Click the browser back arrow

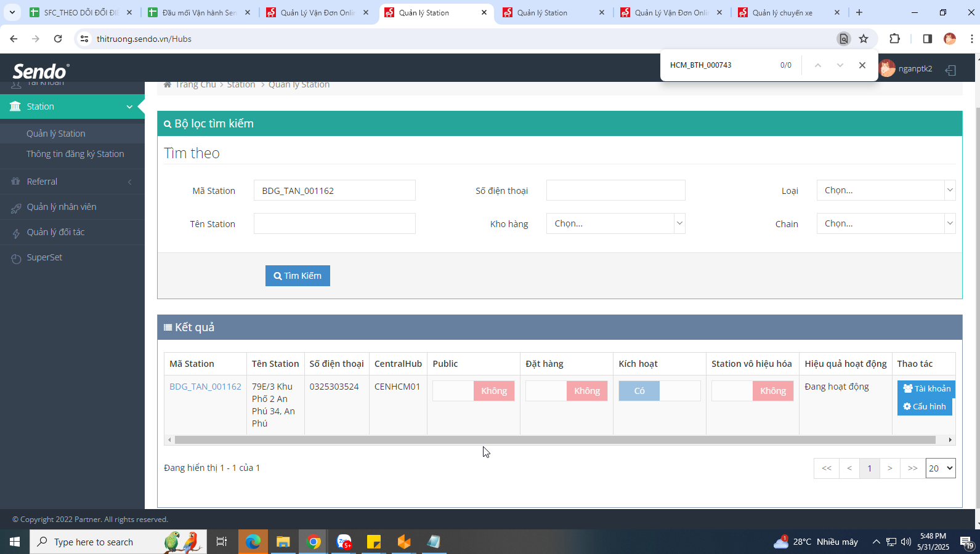(x=14, y=39)
